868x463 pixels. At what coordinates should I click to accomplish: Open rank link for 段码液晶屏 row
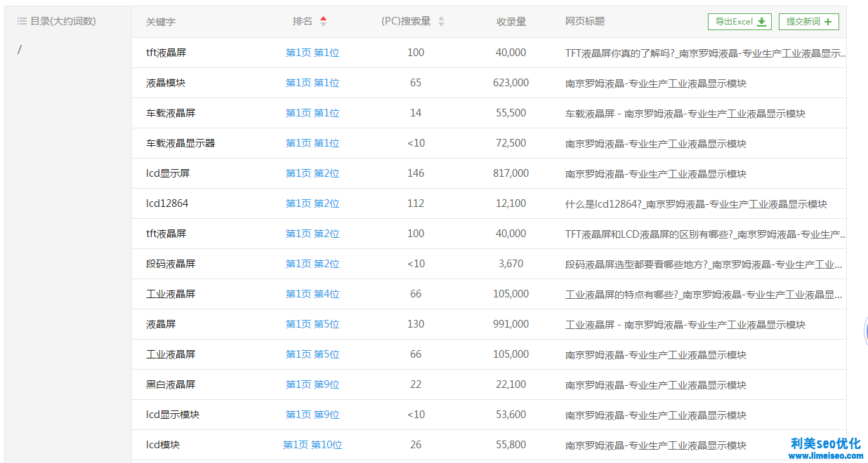pyautogui.click(x=313, y=264)
